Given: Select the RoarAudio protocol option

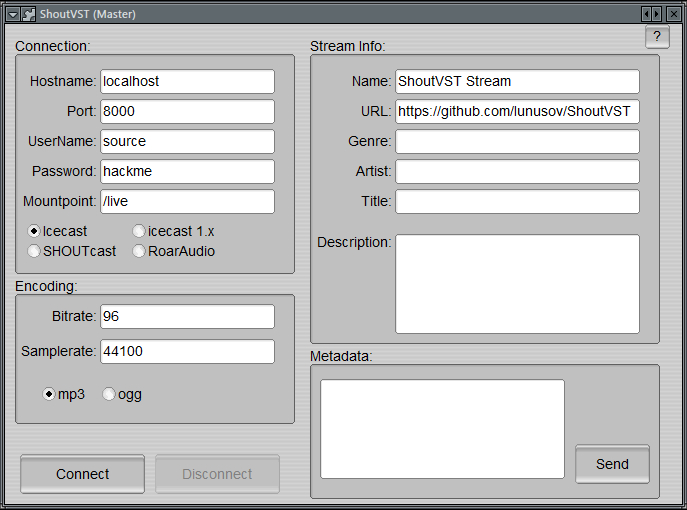Looking at the screenshot, I should (139, 251).
